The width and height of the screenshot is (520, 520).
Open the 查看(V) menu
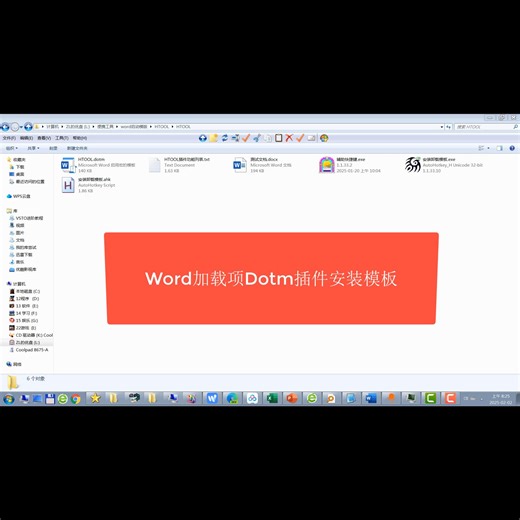pyautogui.click(x=44, y=138)
